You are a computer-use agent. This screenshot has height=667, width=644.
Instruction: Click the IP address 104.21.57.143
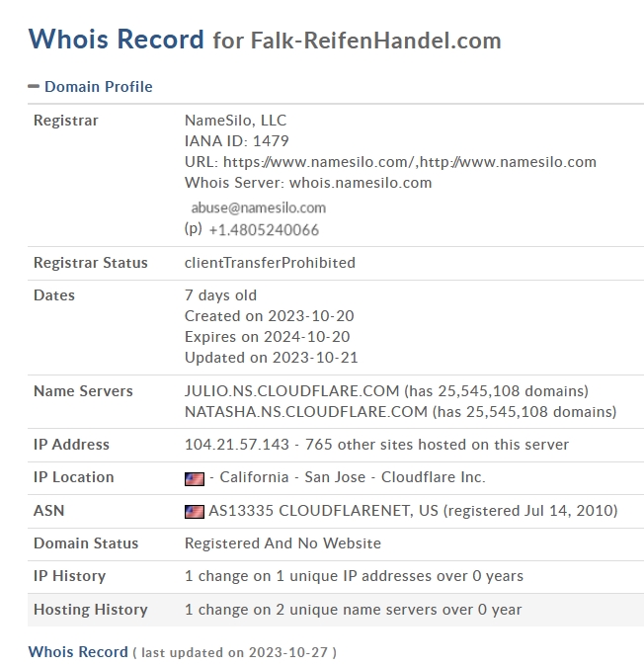click(x=237, y=445)
